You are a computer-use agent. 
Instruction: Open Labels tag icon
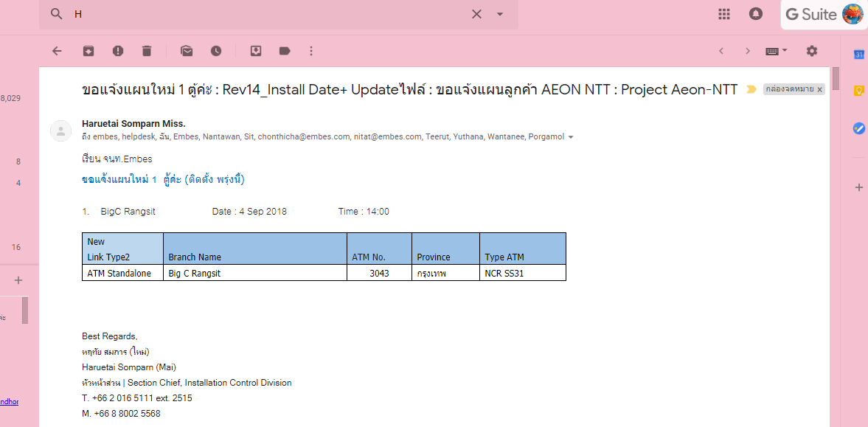[x=285, y=51]
